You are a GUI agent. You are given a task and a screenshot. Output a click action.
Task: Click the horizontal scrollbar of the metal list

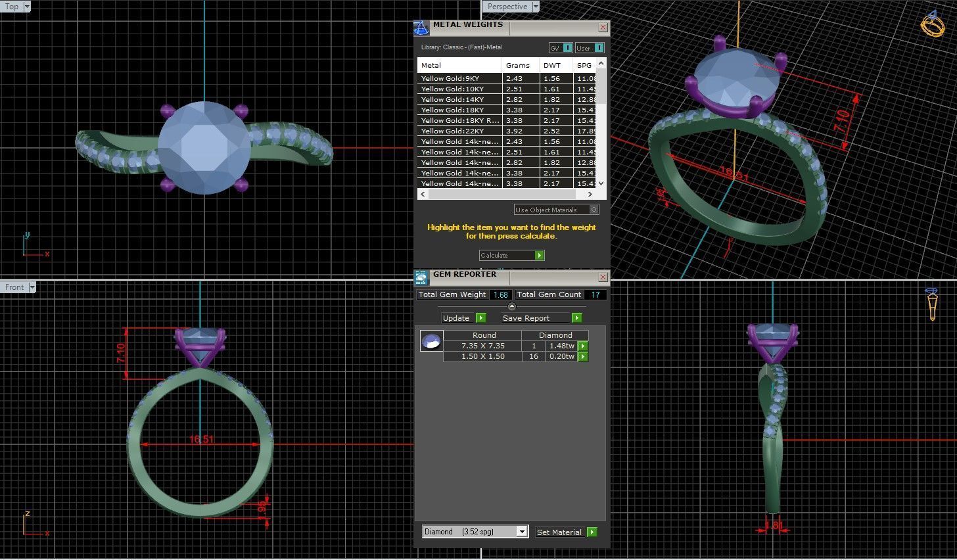tap(506, 194)
